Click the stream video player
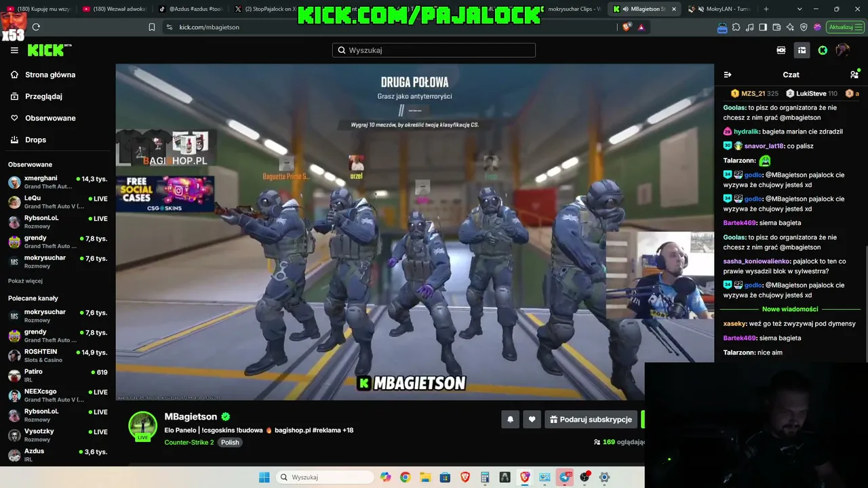The image size is (868, 488). pos(414,232)
